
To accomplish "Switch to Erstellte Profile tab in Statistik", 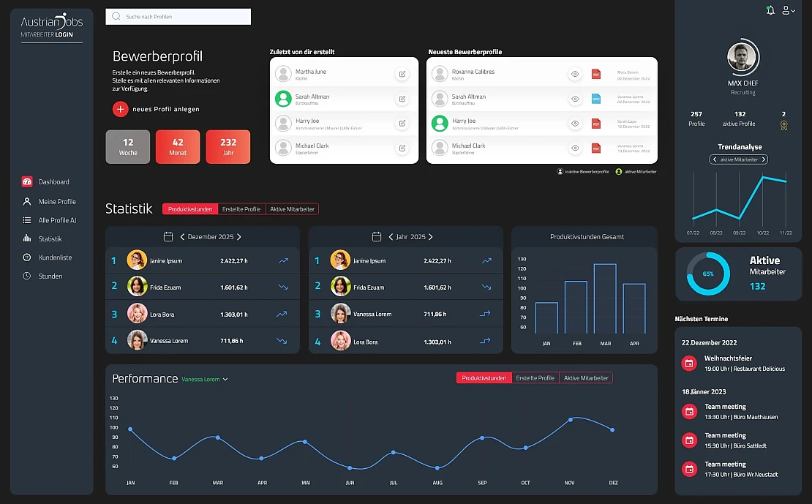I will click(x=241, y=209).
